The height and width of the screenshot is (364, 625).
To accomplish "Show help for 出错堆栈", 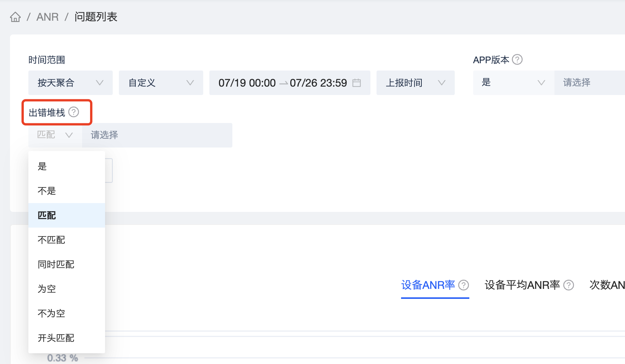I will pos(74,112).
